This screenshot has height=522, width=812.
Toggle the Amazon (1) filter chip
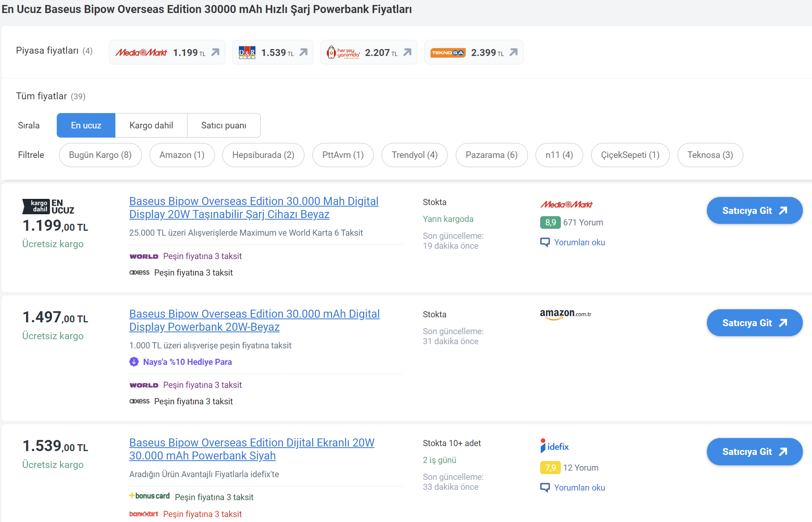(x=182, y=155)
